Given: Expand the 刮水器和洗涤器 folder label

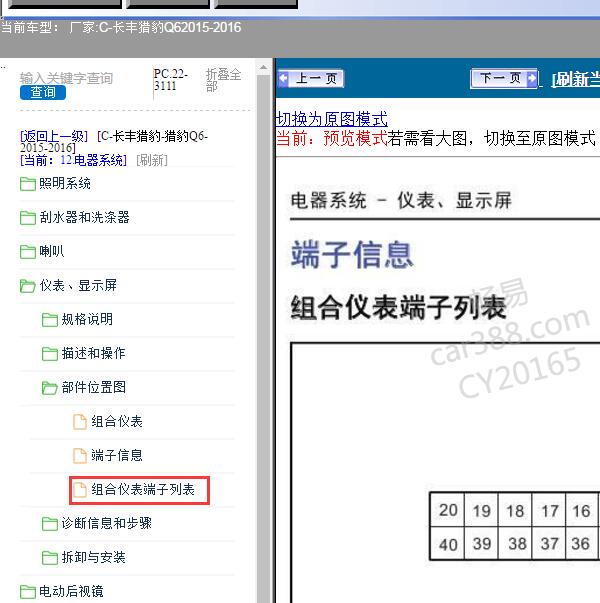Looking at the screenshot, I should coord(85,217).
